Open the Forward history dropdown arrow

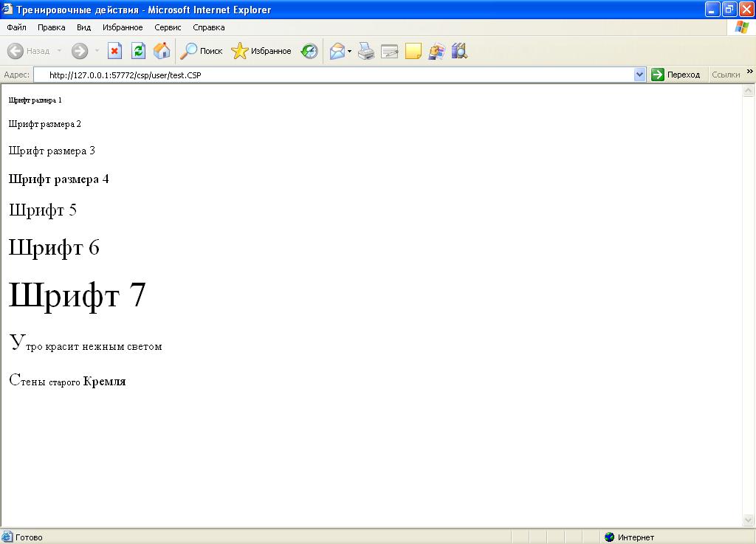click(x=97, y=51)
